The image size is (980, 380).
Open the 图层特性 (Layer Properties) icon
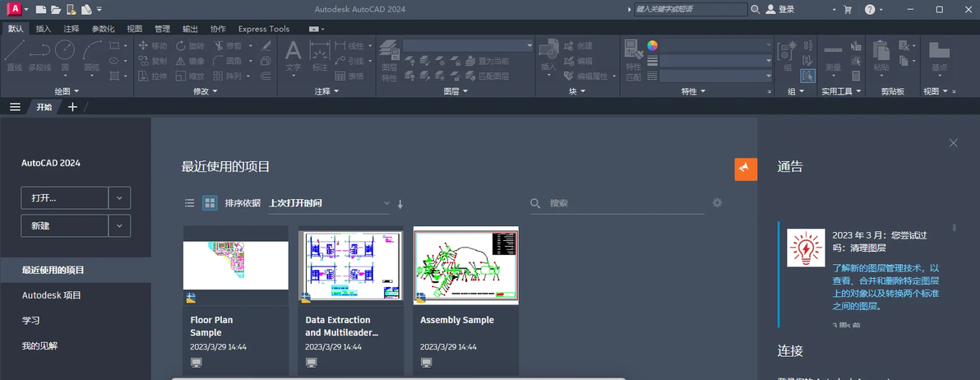(x=390, y=61)
